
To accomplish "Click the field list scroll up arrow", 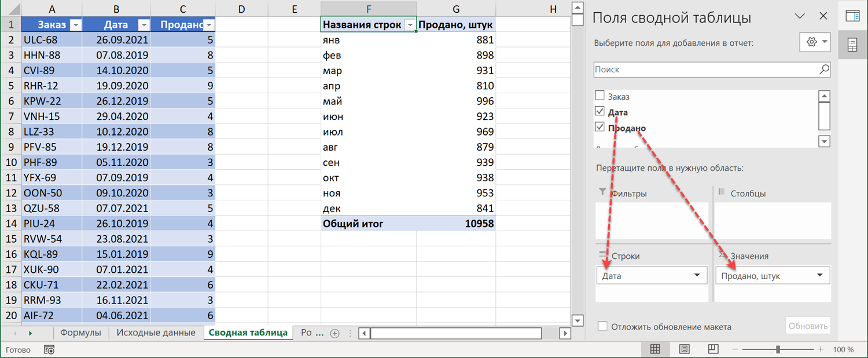I will coord(825,97).
